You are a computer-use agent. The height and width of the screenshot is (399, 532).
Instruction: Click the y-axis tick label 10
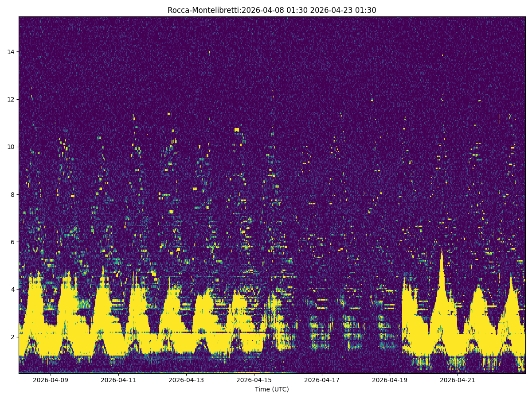click(x=10, y=147)
